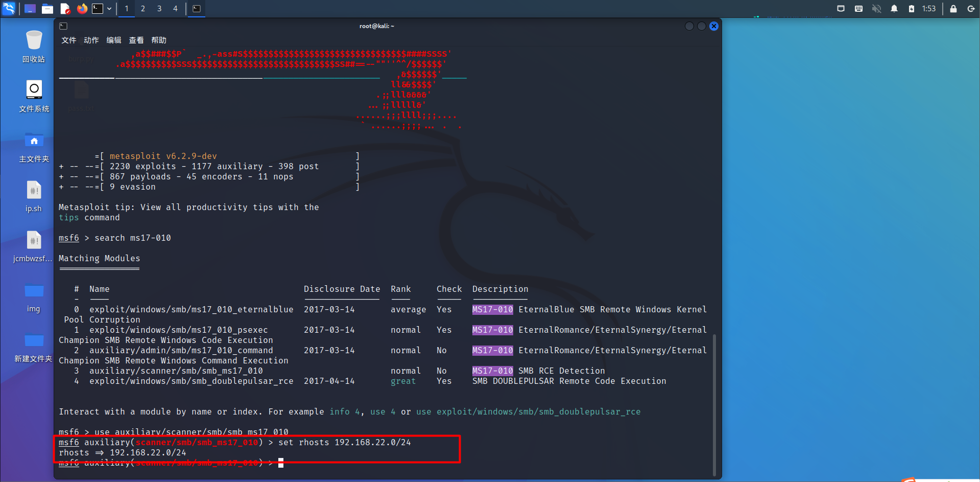
Task: Click the 'Disclosure Date' column header
Action: point(342,289)
